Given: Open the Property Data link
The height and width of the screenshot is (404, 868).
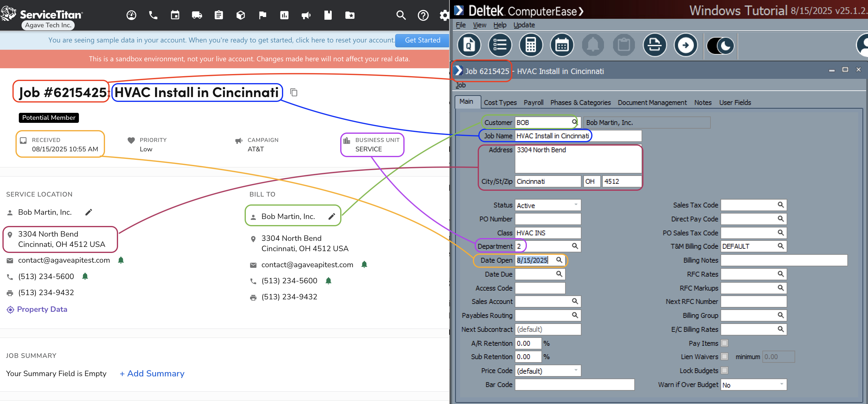Looking at the screenshot, I should coord(37,309).
